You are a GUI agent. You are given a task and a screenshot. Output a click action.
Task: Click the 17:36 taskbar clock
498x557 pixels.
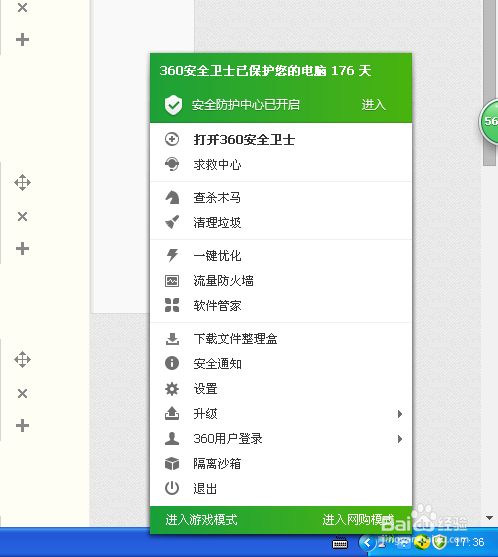click(469, 542)
